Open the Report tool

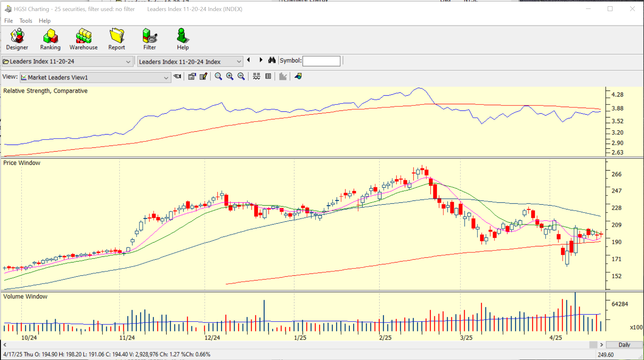coord(117,39)
